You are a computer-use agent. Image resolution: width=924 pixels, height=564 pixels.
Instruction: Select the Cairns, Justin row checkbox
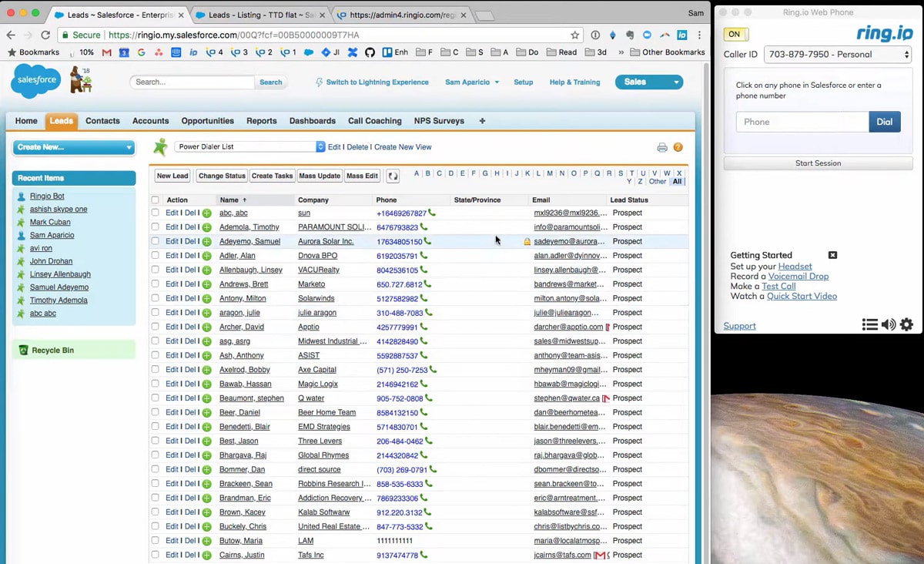[x=156, y=555]
